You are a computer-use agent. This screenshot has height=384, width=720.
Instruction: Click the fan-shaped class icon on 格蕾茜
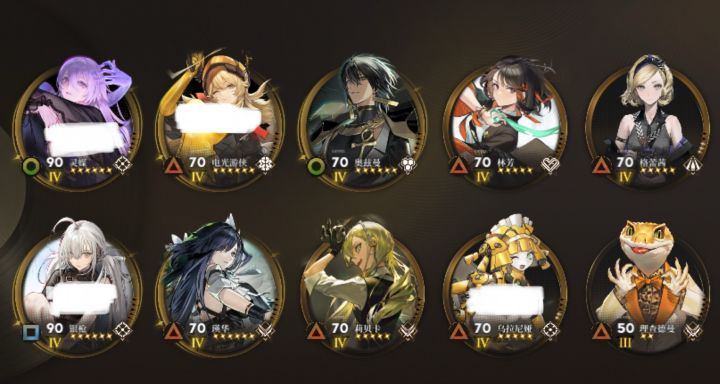[692, 165]
